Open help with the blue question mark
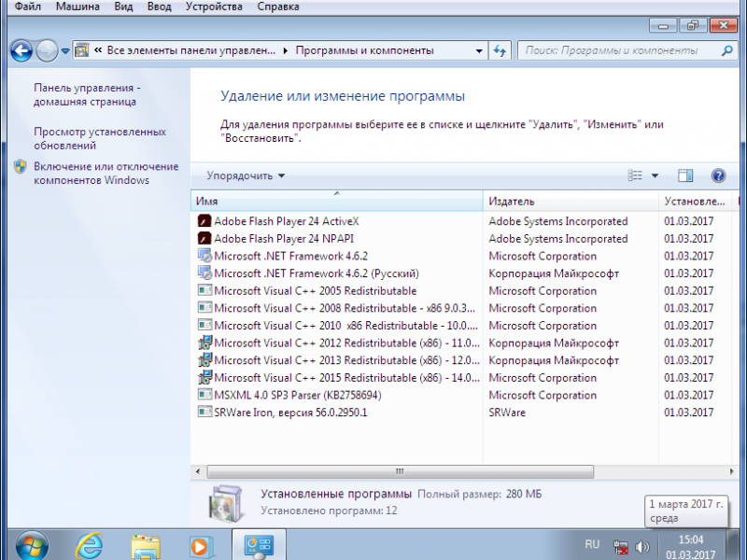 coord(718,175)
